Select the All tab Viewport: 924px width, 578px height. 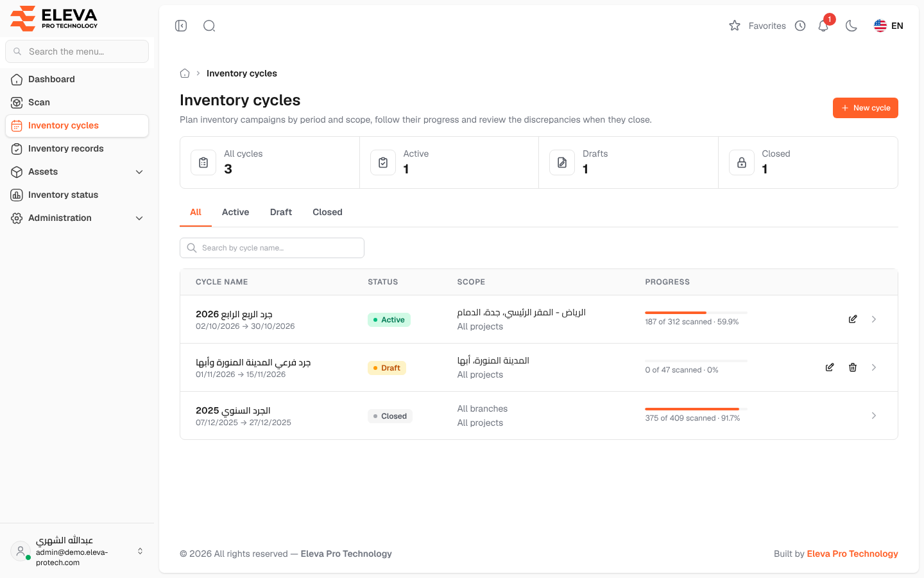coord(196,213)
